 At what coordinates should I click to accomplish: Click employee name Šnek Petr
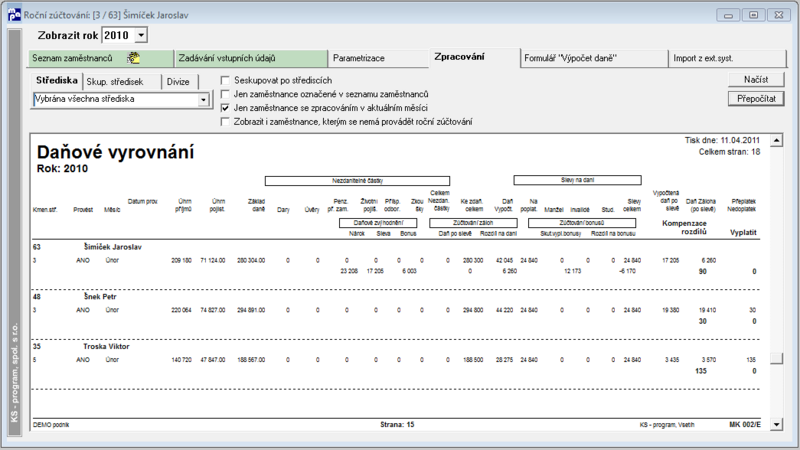click(x=100, y=296)
